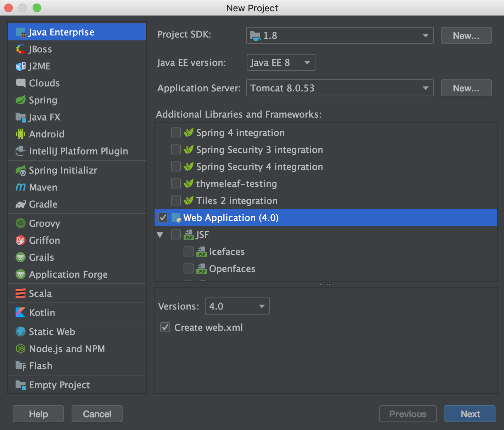
Task: Click the Application Forge icon
Action: [x=21, y=275]
